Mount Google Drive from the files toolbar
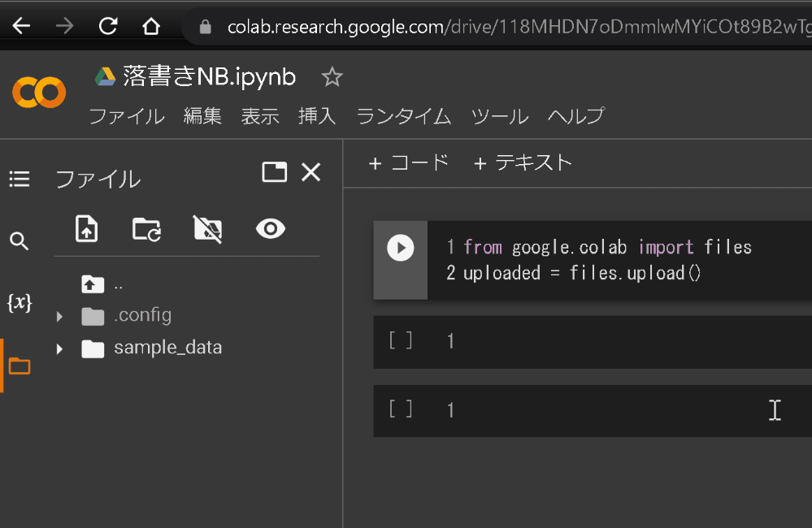The image size is (812, 528). tap(207, 229)
